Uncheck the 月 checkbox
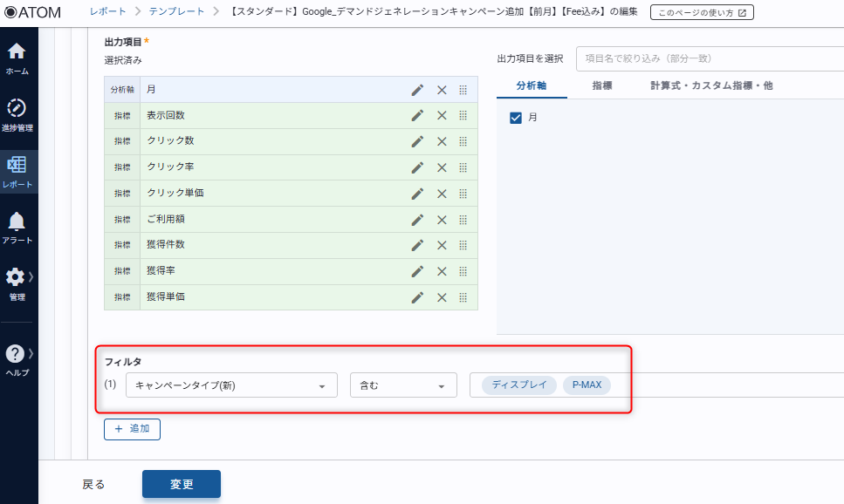Image resolution: width=844 pixels, height=504 pixels. [x=516, y=118]
